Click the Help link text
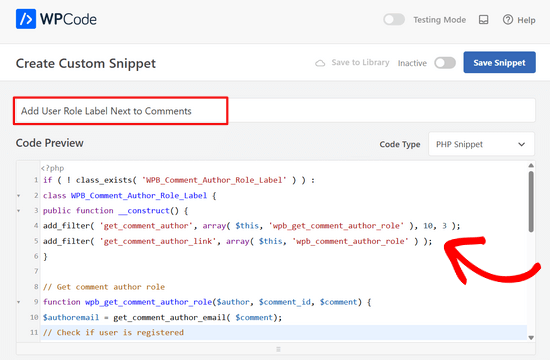 pyautogui.click(x=526, y=20)
